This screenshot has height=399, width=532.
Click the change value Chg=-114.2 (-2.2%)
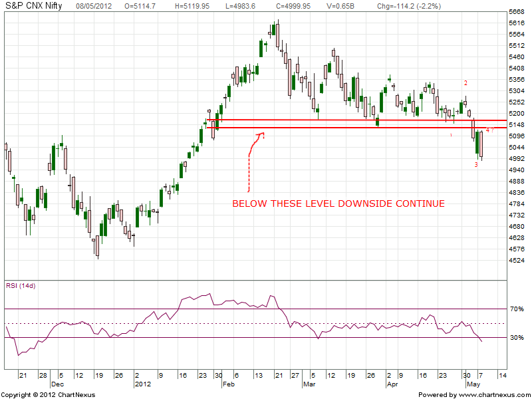click(409, 6)
